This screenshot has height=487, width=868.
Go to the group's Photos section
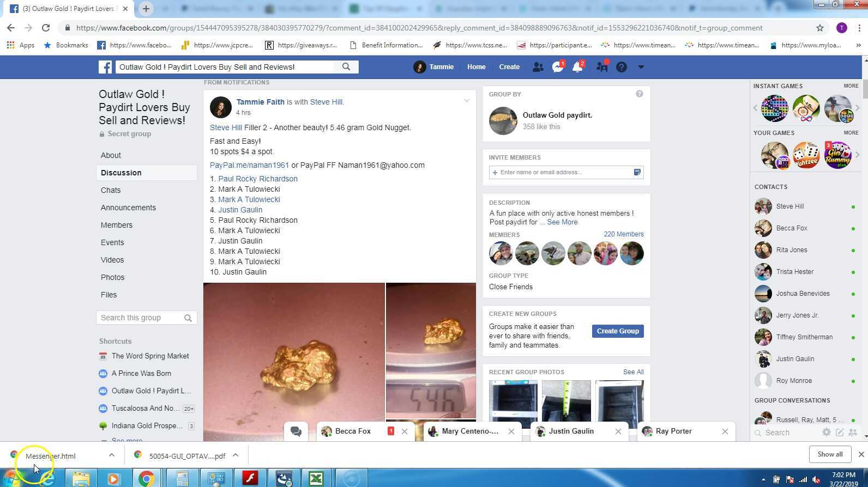[112, 277]
